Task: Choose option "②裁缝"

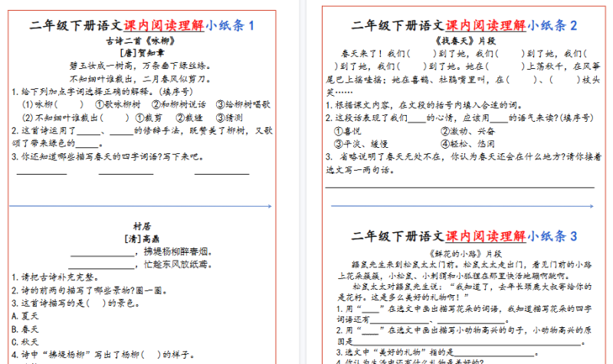Action: 189,117
